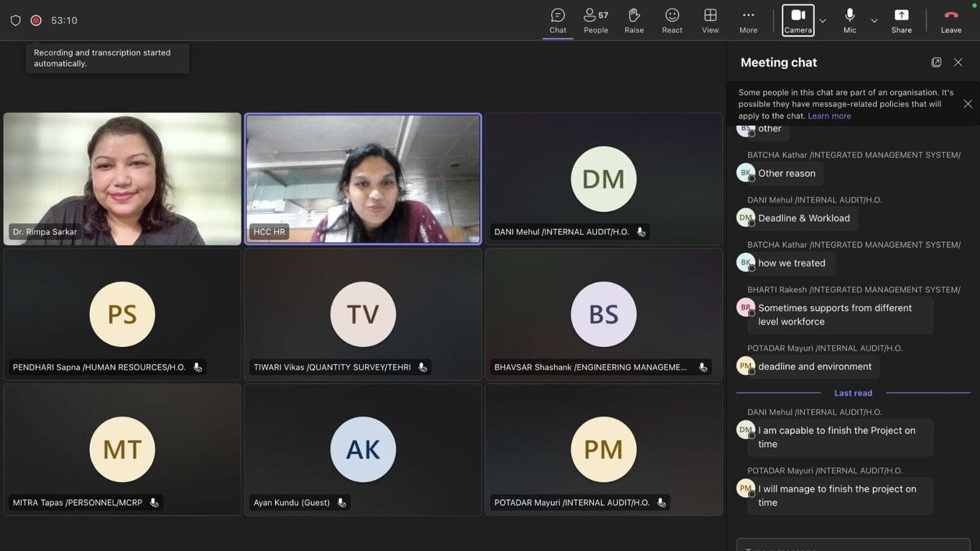This screenshot has height=551, width=980.
Task: Click the TV avatar for TIWARI Vikas
Action: [x=363, y=314]
